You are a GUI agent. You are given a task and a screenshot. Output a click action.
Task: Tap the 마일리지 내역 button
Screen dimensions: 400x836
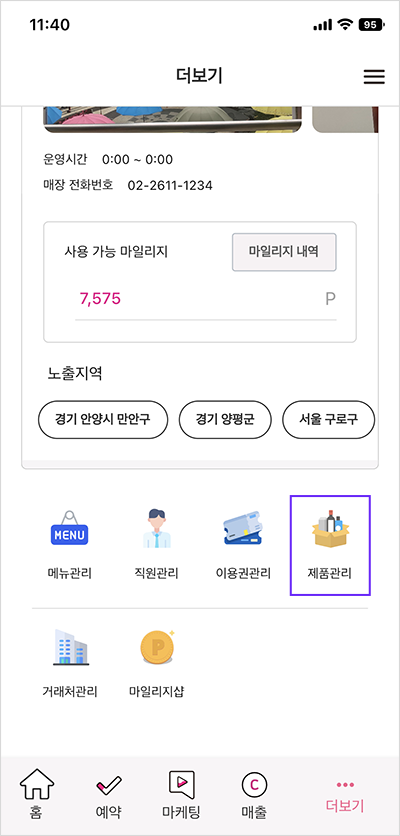point(284,252)
